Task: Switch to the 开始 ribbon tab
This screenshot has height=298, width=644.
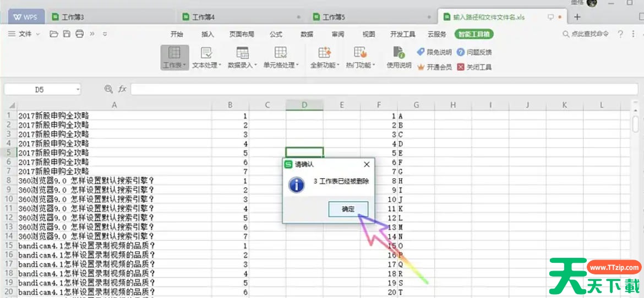Action: (177, 35)
